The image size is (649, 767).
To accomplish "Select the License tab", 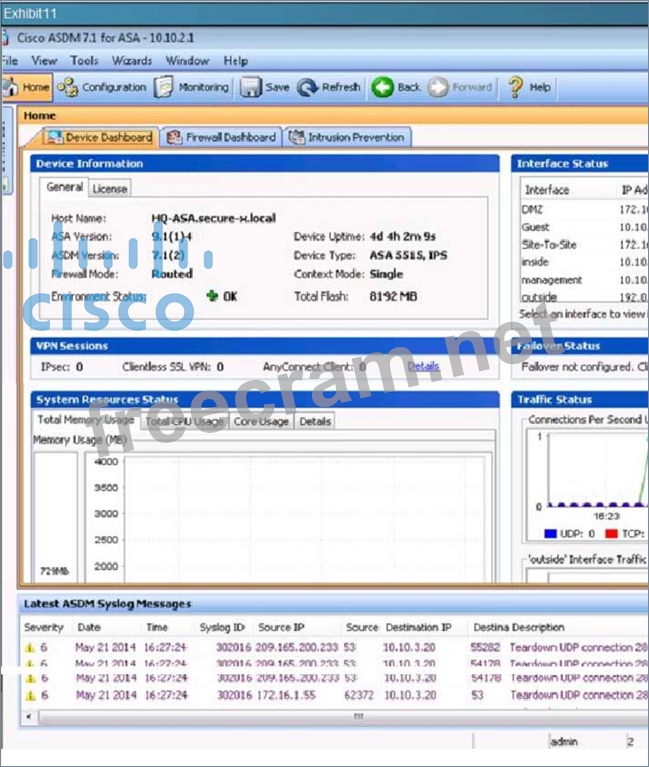I will pyautogui.click(x=109, y=188).
